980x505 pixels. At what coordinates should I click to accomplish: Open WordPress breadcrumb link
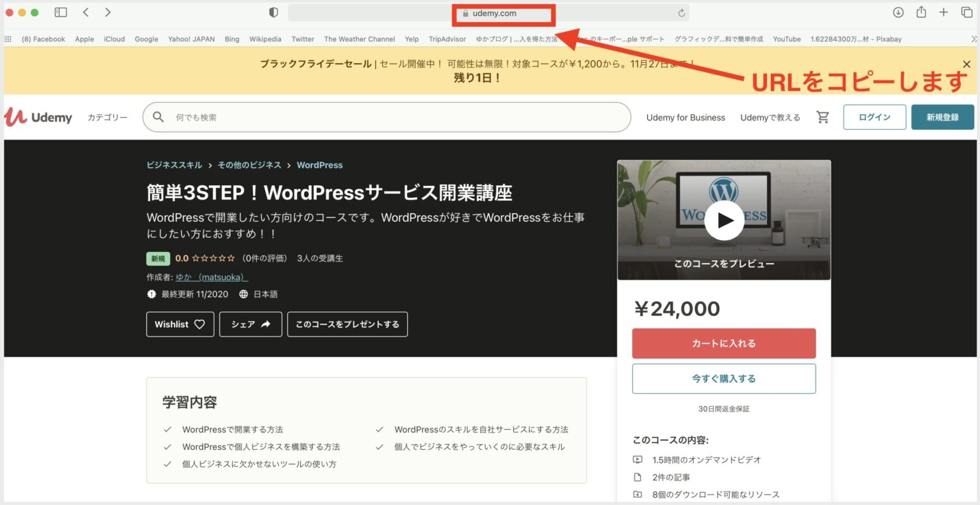(x=320, y=165)
